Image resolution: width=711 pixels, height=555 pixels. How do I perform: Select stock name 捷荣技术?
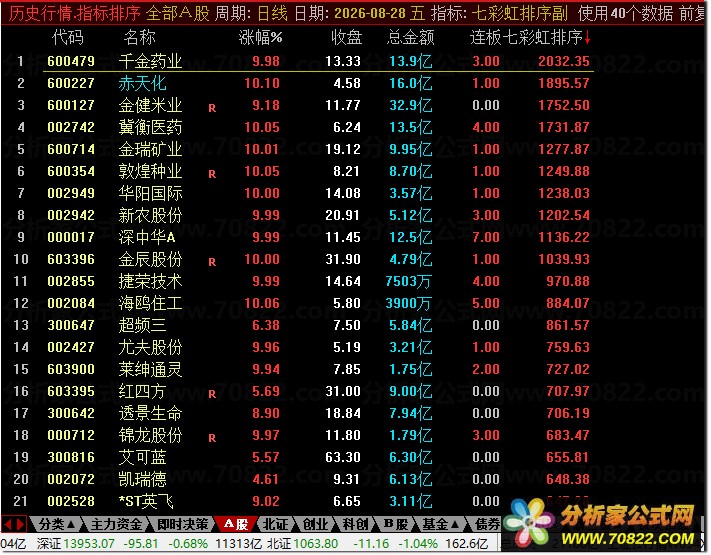(x=150, y=281)
